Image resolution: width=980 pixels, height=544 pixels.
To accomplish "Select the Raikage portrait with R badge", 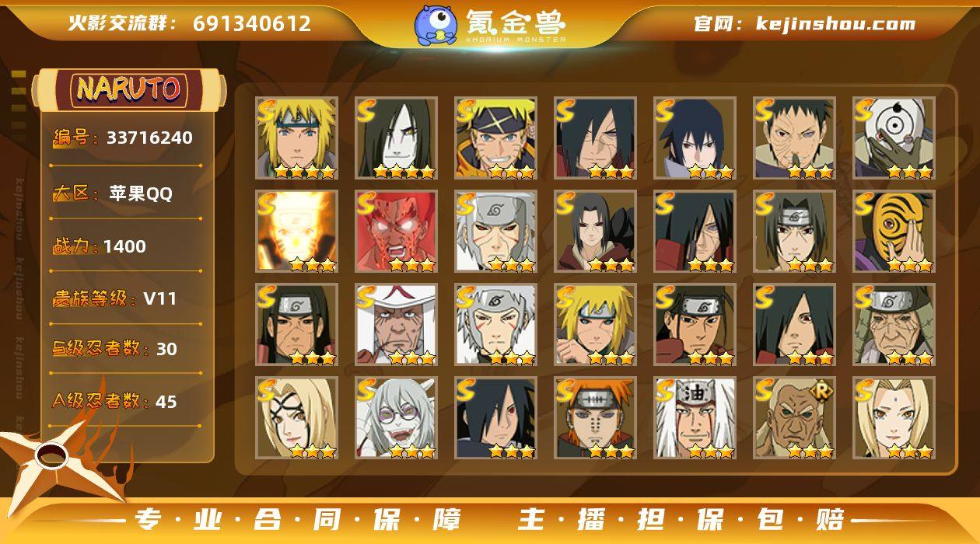I will (x=794, y=417).
